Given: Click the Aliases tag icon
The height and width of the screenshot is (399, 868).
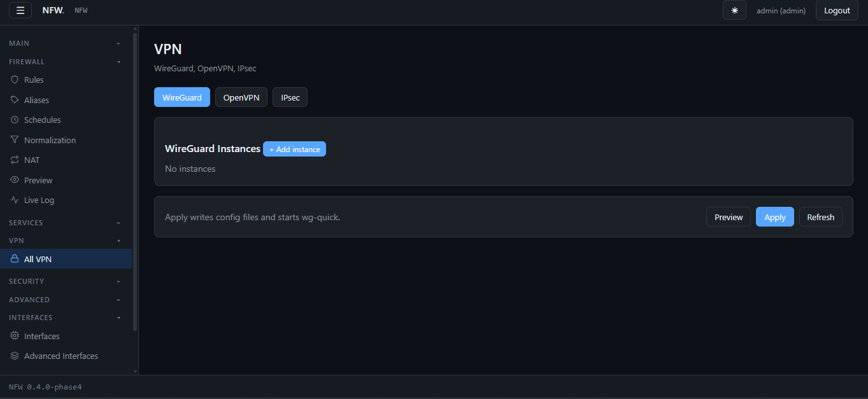Looking at the screenshot, I should [x=15, y=100].
